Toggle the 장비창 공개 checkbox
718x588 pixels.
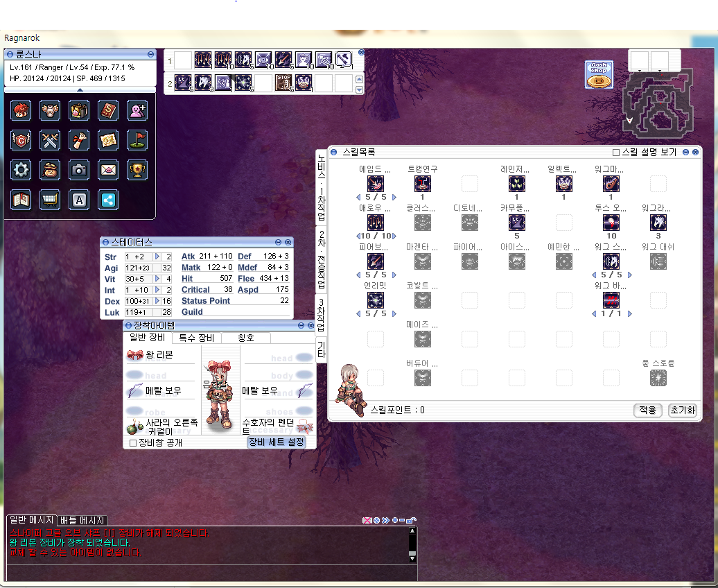(133, 442)
